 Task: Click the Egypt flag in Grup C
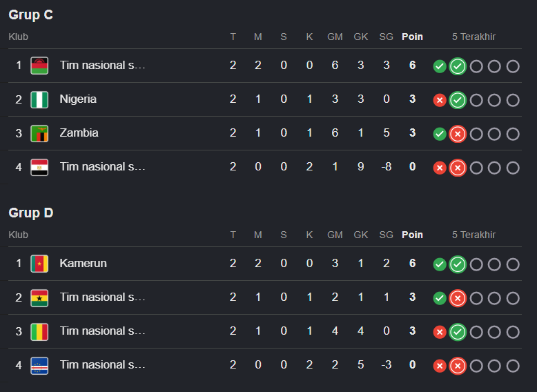click(x=39, y=167)
